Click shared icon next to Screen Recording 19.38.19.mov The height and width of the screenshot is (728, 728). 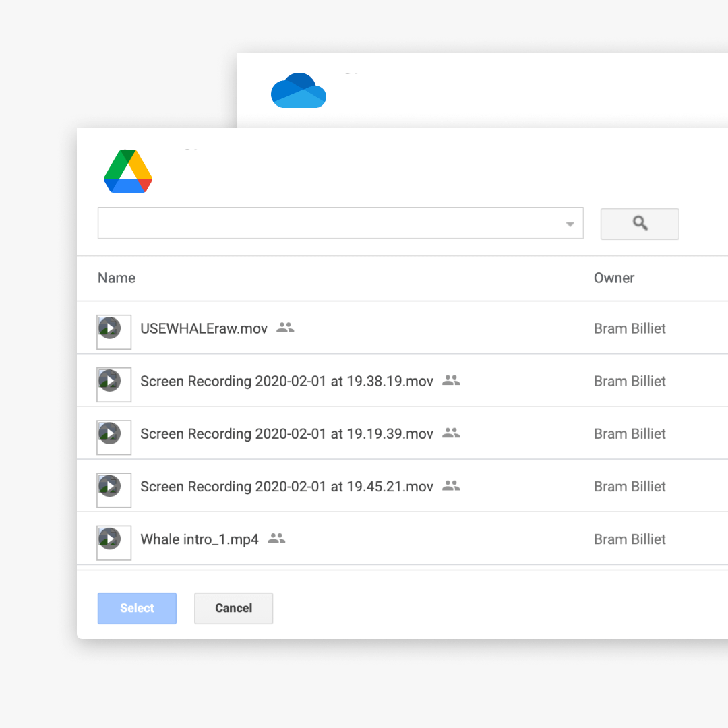(451, 380)
